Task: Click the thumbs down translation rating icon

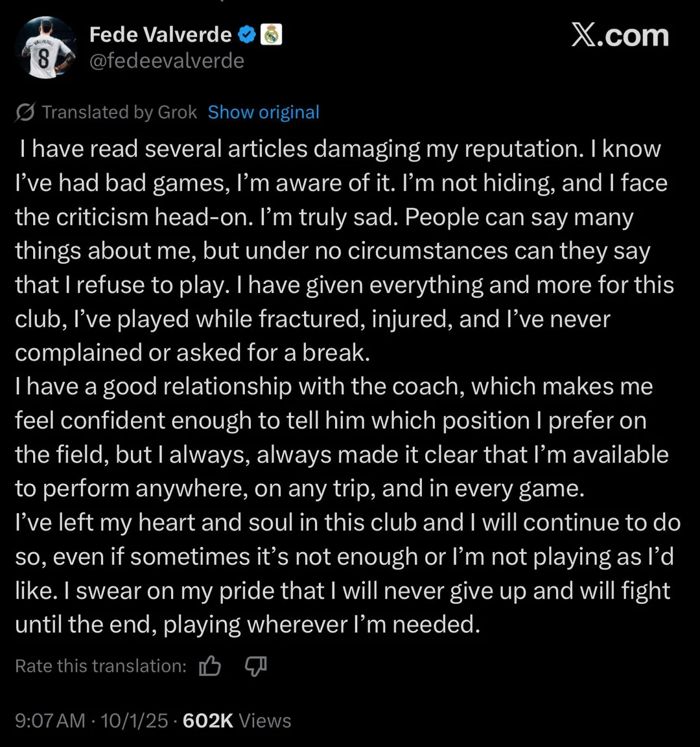Action: (256, 665)
